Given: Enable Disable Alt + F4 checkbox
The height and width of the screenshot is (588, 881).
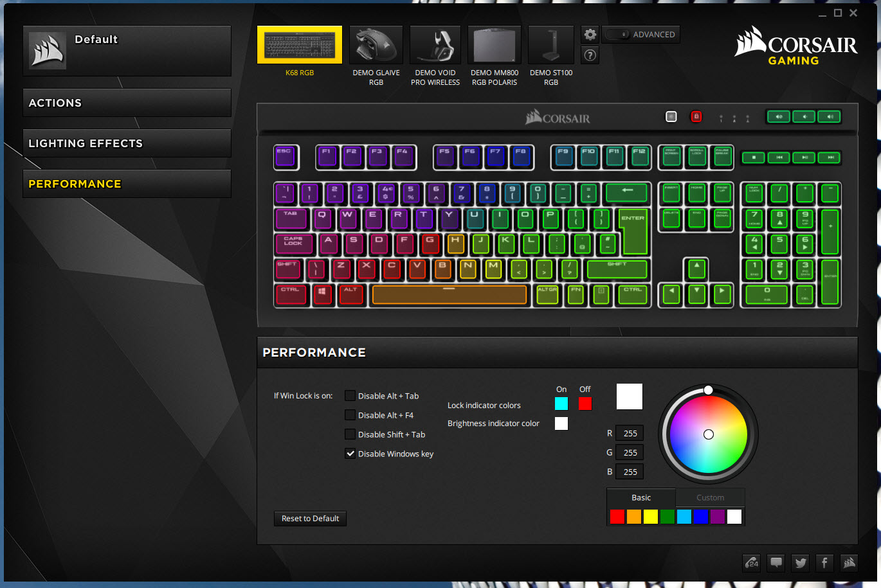Looking at the screenshot, I should coord(350,415).
